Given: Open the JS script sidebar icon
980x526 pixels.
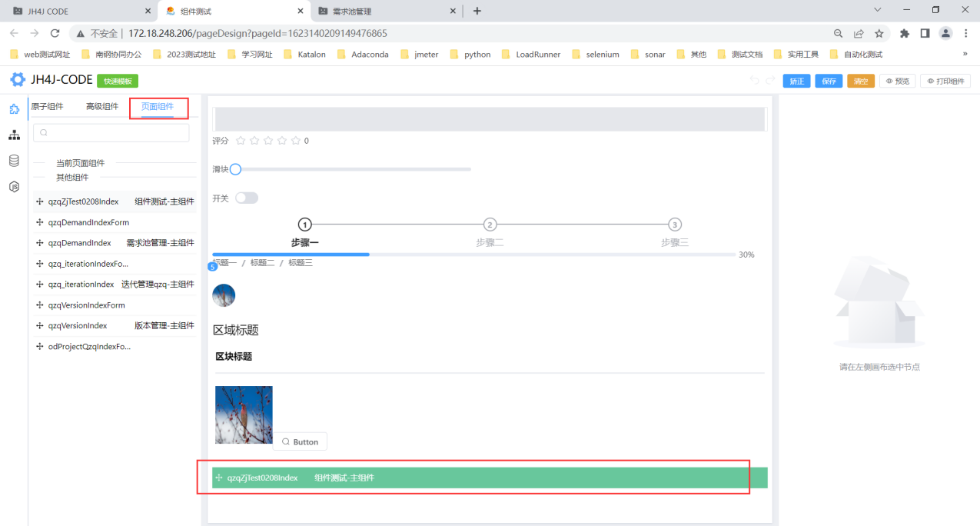Looking at the screenshot, I should pyautogui.click(x=14, y=187).
